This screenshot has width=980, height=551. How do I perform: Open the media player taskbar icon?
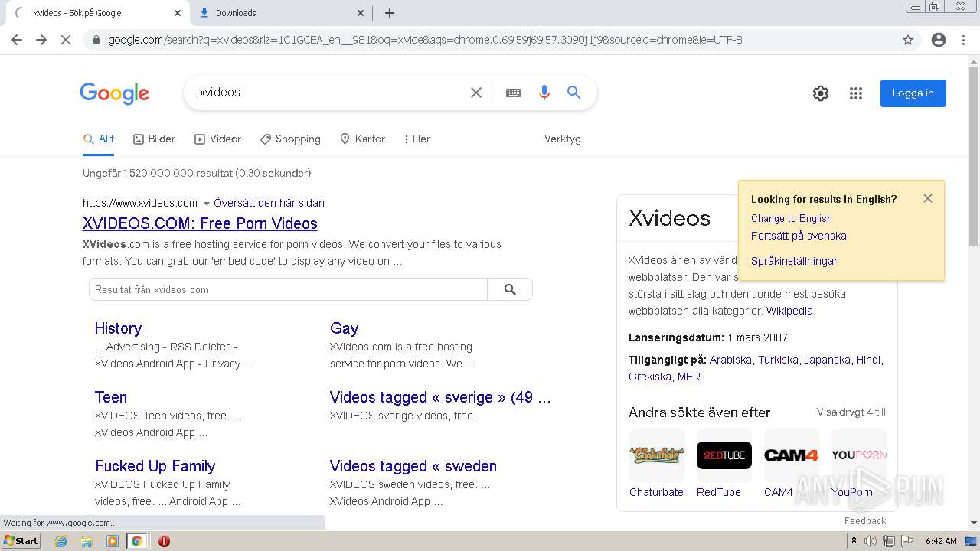pyautogui.click(x=113, y=541)
